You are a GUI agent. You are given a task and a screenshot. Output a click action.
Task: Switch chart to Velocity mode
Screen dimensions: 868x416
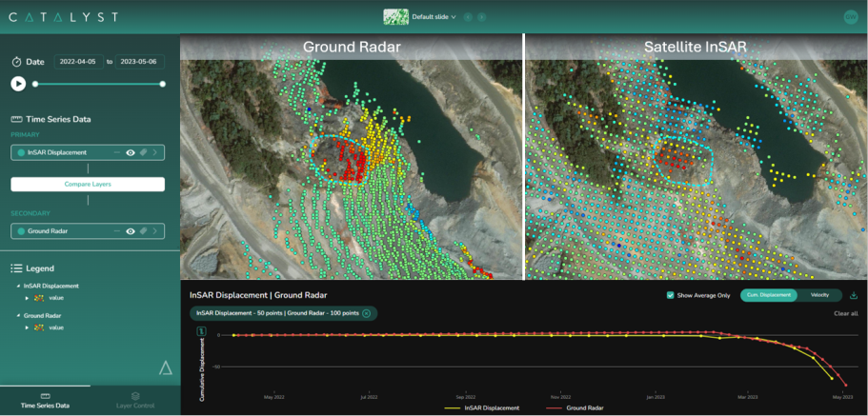820,295
